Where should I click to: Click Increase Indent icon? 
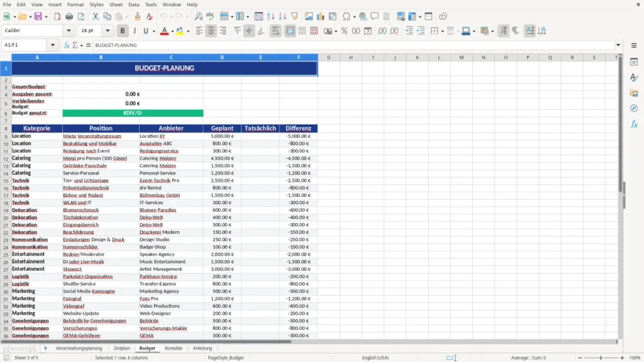click(409, 31)
